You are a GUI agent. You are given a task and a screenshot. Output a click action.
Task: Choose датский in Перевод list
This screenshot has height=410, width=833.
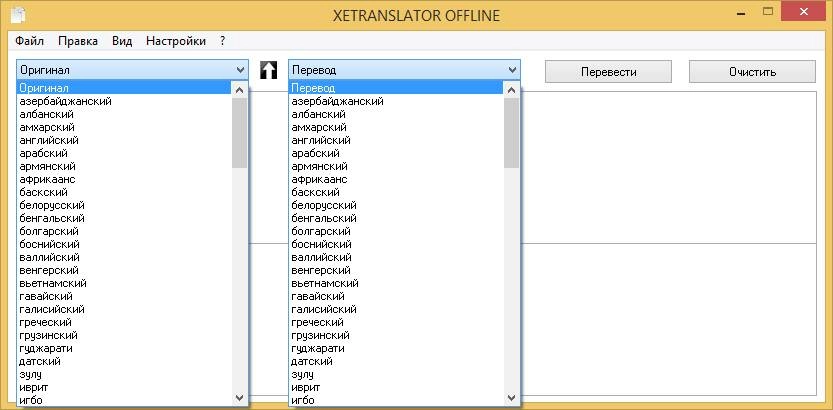coord(396,361)
